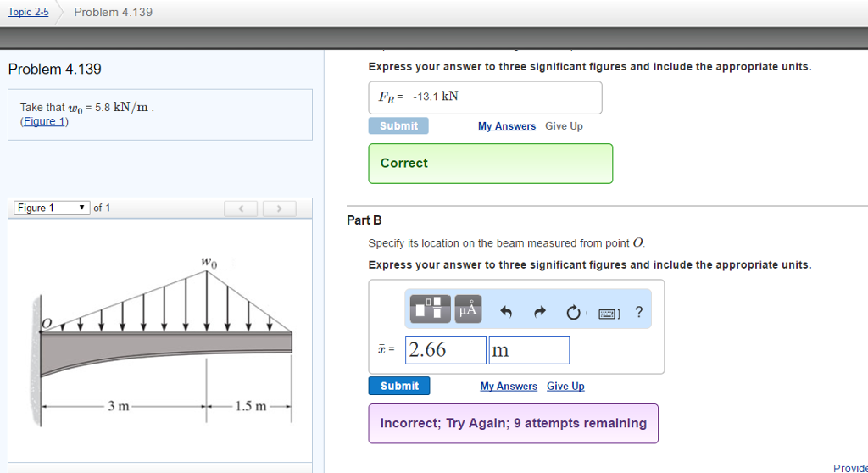Viewport: 868px width, 473px height.
Task: Open the units symbols µÅ palette
Action: click(x=469, y=309)
